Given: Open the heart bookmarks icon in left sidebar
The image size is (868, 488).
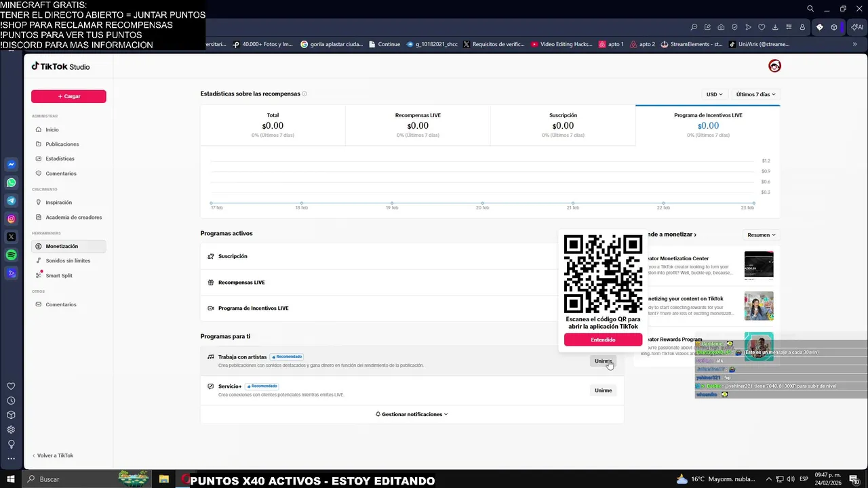Looking at the screenshot, I should (x=11, y=386).
